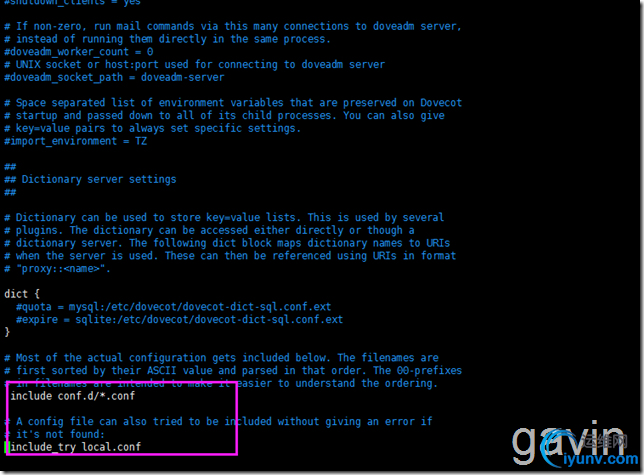Select the '#expire = sqlite' config line

(179, 320)
